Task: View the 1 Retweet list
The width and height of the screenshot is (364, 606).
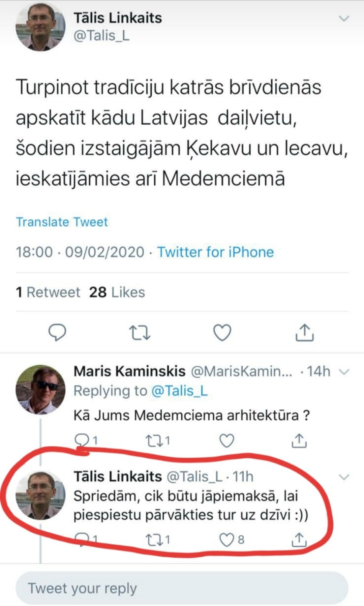Action: (48, 292)
